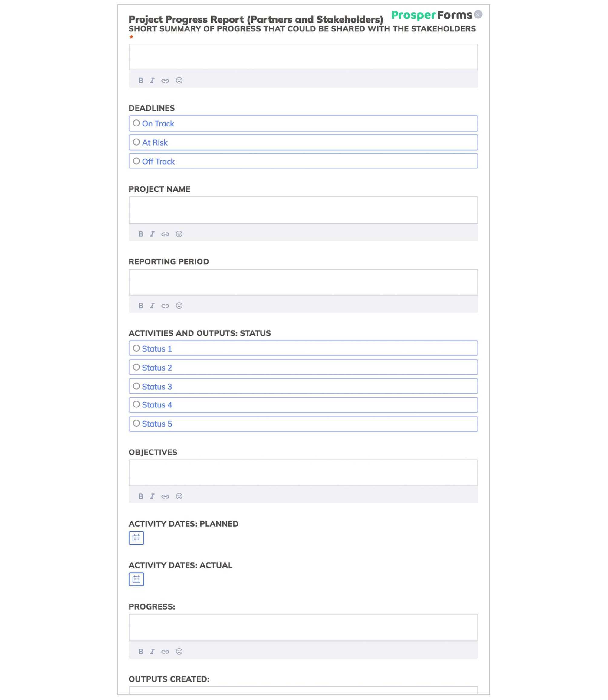This screenshot has width=608, height=700.
Task: Select the On Track deadline radio button
Action: click(x=136, y=123)
